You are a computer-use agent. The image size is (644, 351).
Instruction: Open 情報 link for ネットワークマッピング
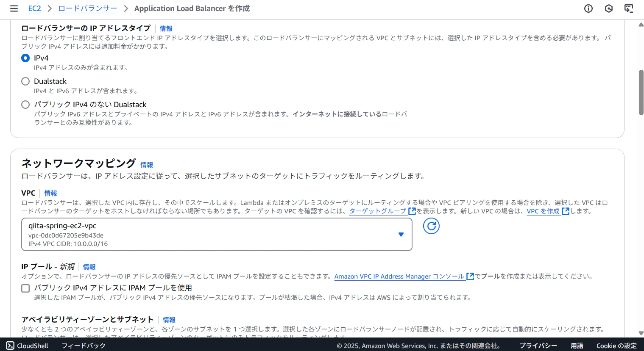pyautogui.click(x=147, y=165)
